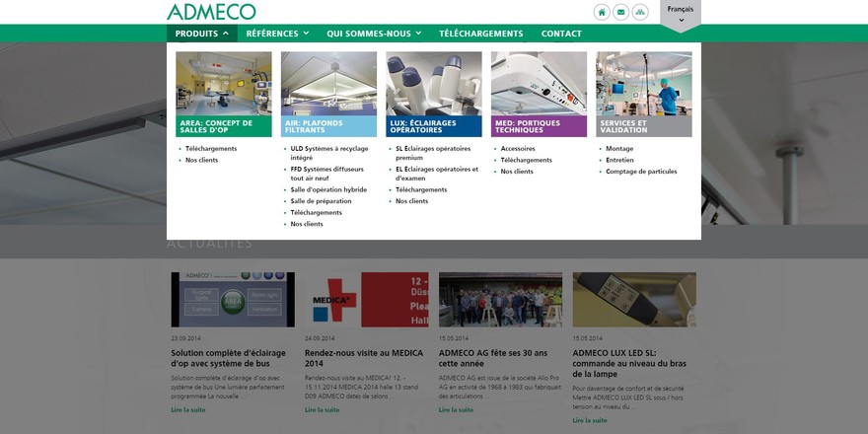Open FFD Systèmes diffuseurs tout air neuf
This screenshot has height=434, width=868.
click(x=327, y=174)
